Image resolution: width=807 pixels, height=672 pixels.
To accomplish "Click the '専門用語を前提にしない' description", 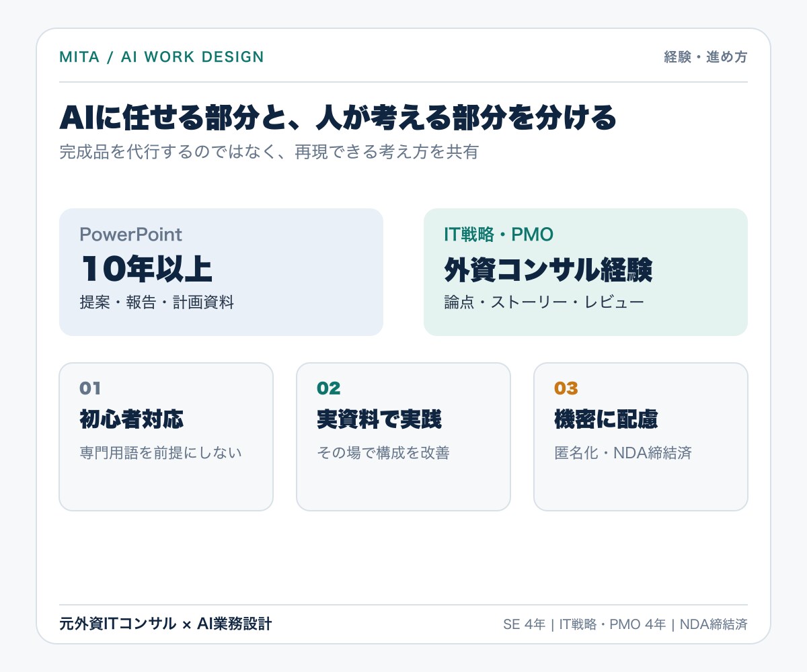I will pyautogui.click(x=161, y=453).
